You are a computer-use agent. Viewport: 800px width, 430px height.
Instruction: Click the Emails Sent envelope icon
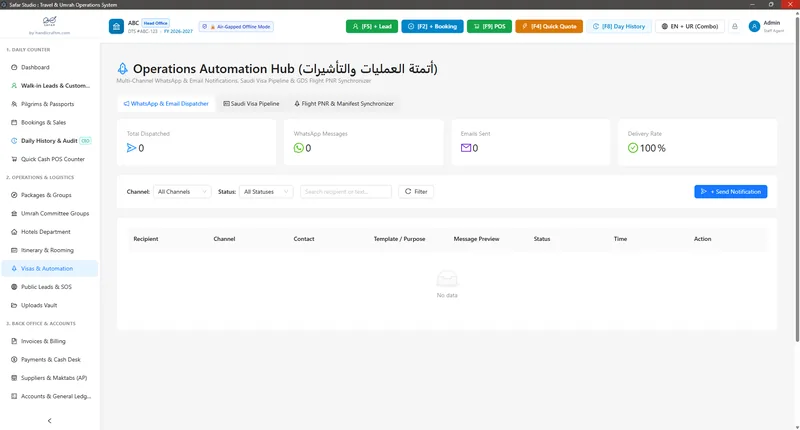pos(466,148)
